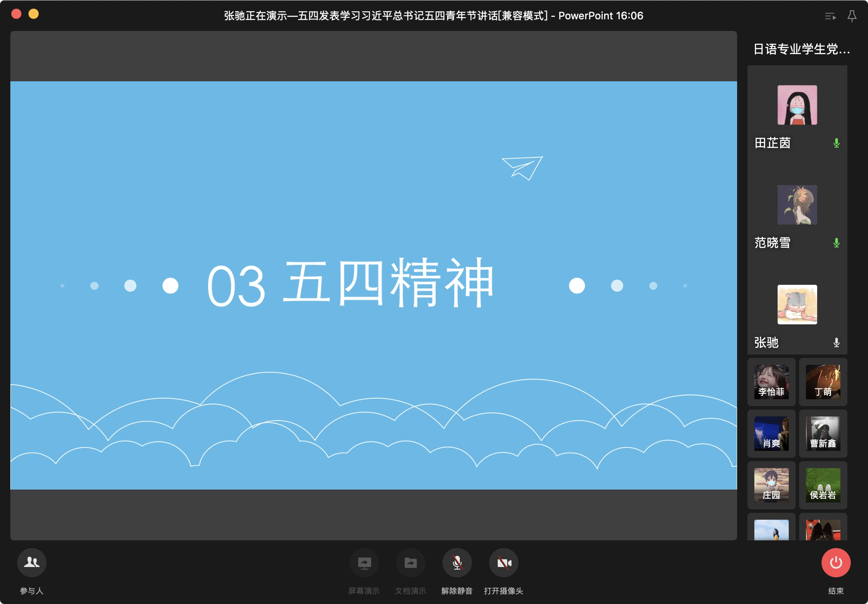Click 范晓雪's green microphone icon

click(836, 243)
